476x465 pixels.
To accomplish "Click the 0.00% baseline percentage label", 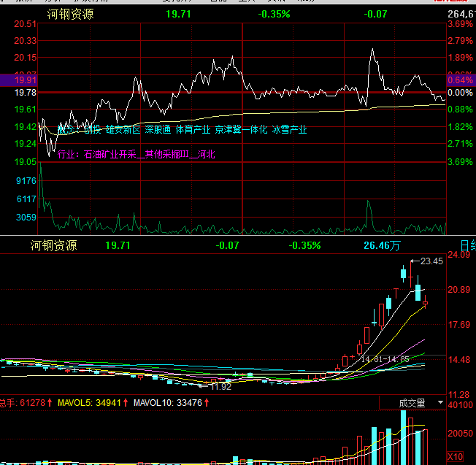I will 460,93.
